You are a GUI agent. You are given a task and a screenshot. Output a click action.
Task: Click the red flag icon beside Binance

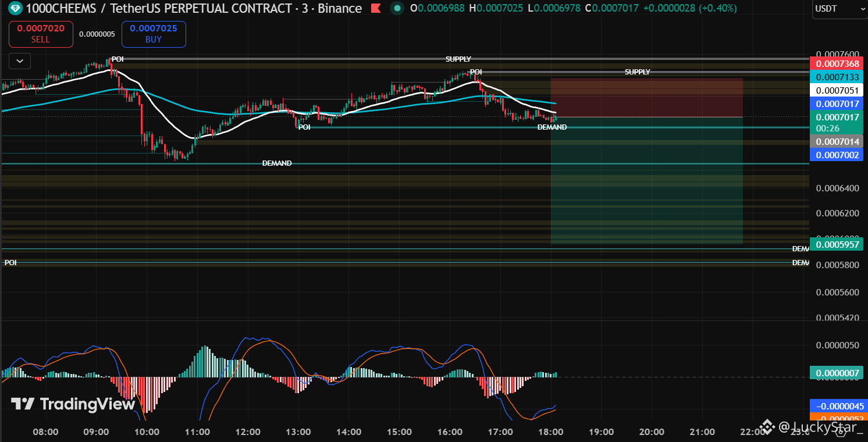[x=376, y=8]
